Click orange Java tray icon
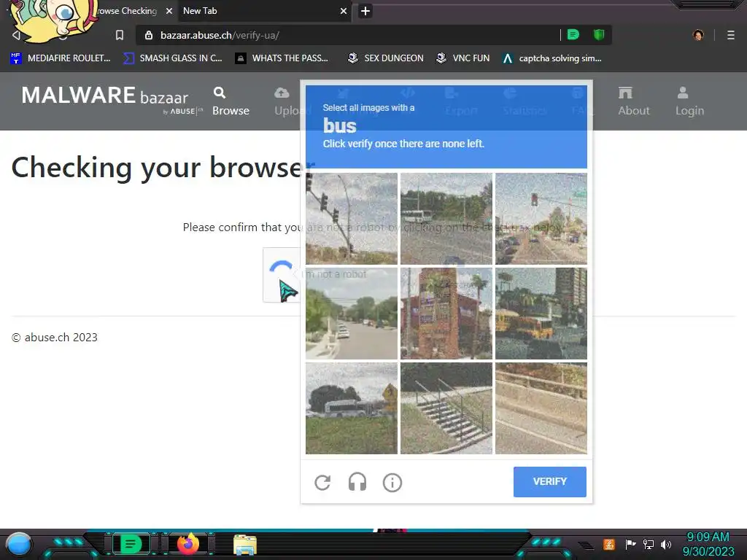This screenshot has height=560, width=747. 609,544
